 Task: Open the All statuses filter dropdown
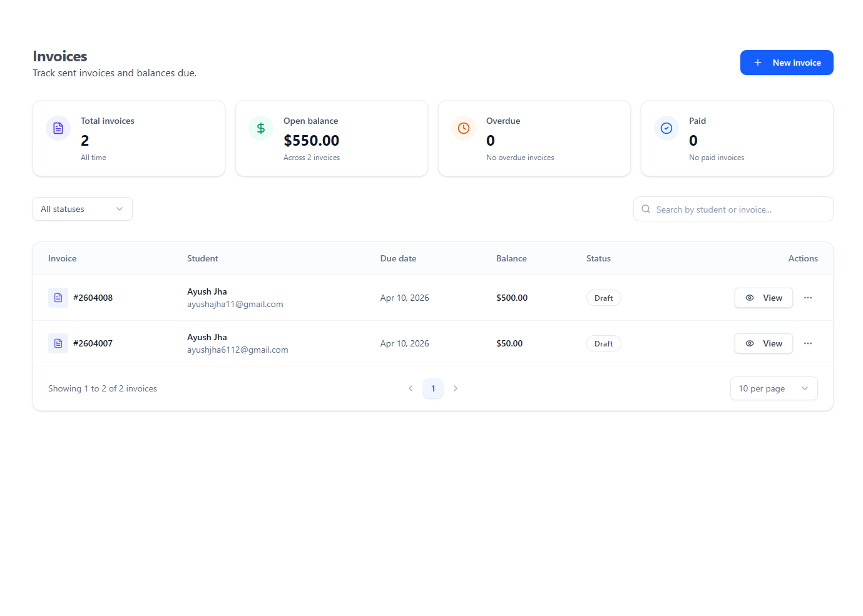[x=83, y=209]
